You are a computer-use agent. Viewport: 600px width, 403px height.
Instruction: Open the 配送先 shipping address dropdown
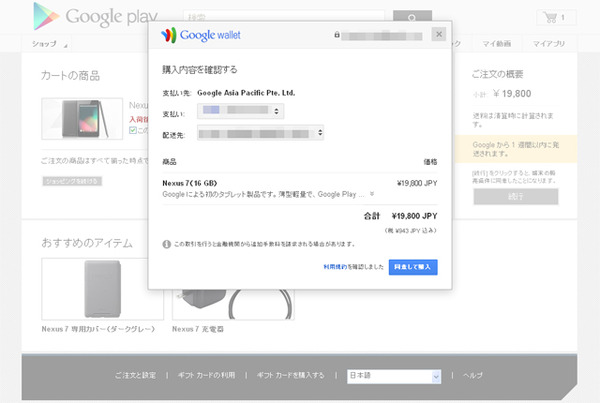tap(261, 133)
